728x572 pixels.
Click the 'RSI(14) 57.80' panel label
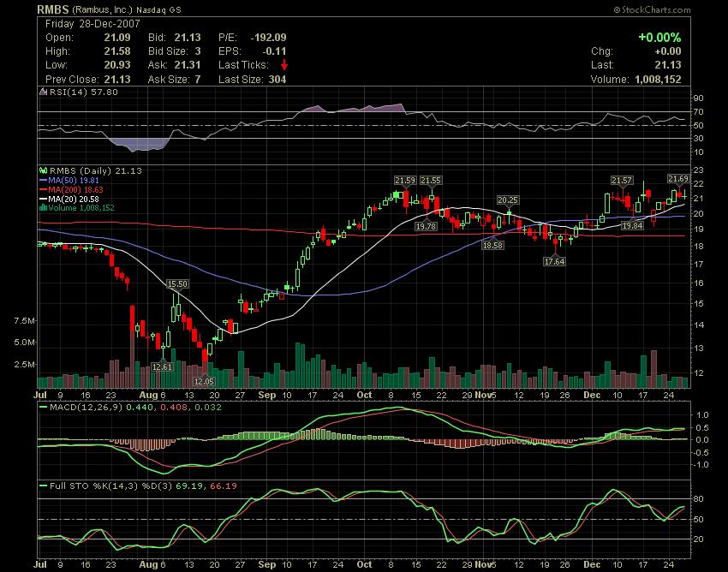(x=84, y=92)
